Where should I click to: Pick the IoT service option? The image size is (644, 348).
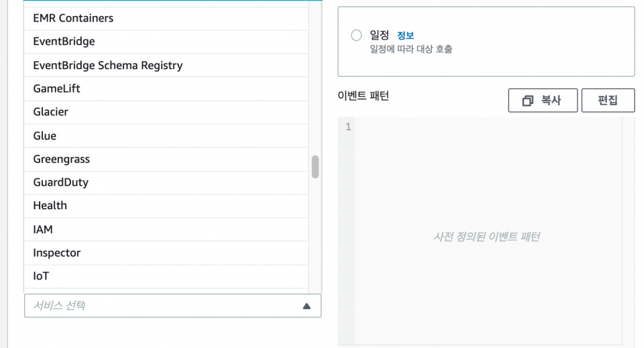click(166, 277)
